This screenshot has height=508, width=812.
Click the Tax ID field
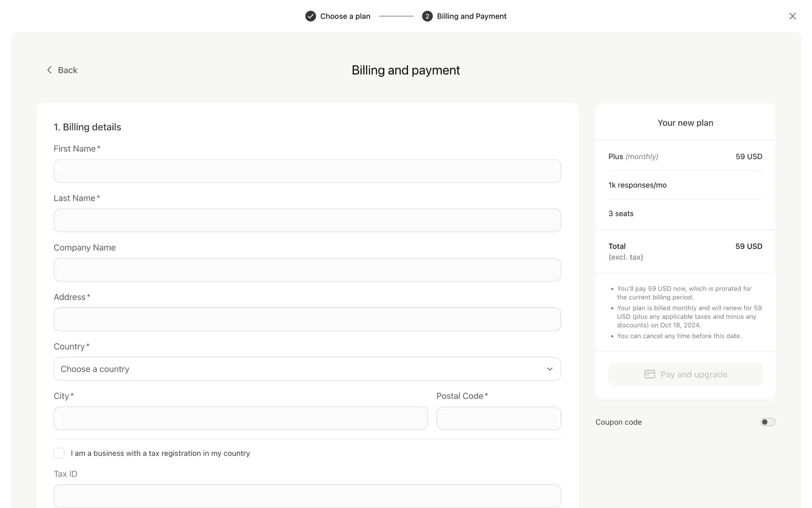point(307,496)
